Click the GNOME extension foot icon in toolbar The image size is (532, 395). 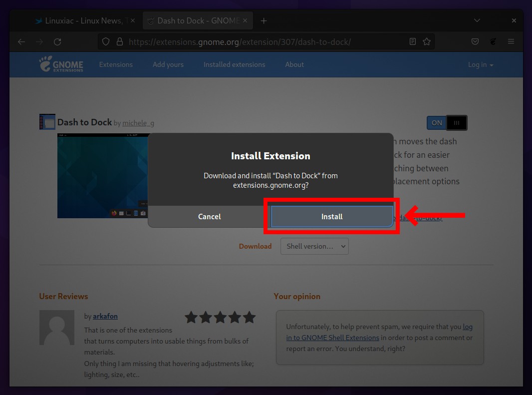coord(493,41)
